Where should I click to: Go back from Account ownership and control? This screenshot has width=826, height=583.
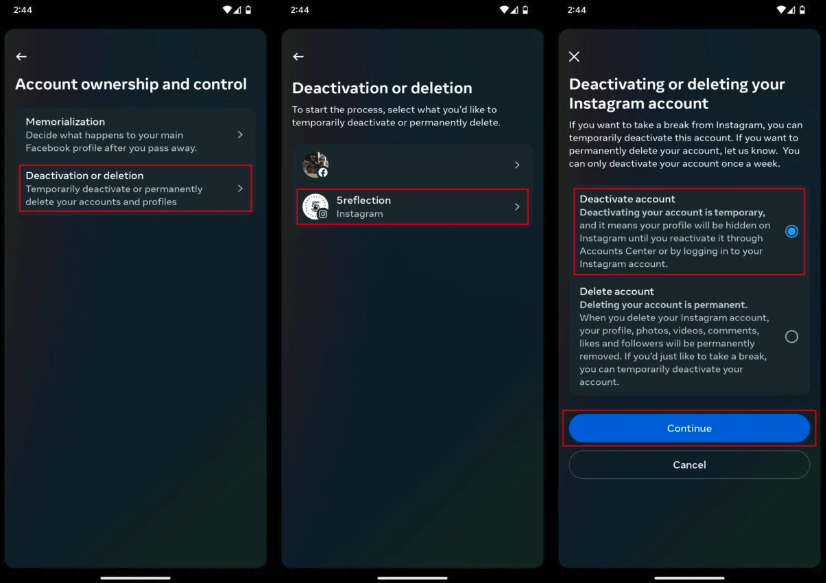click(x=21, y=56)
